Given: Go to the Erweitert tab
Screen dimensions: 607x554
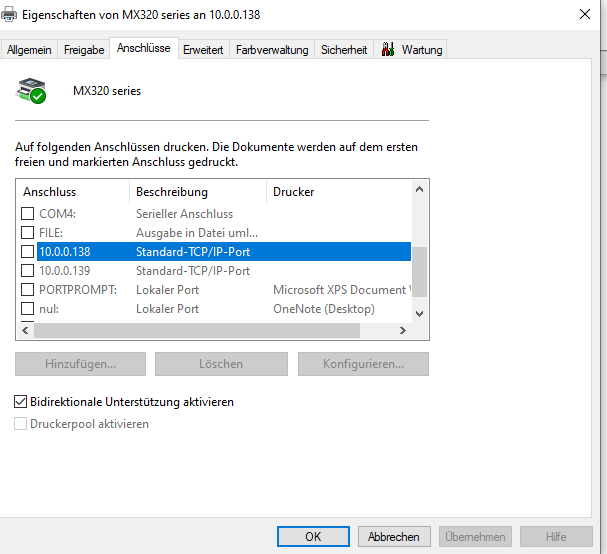Looking at the screenshot, I should [203, 50].
